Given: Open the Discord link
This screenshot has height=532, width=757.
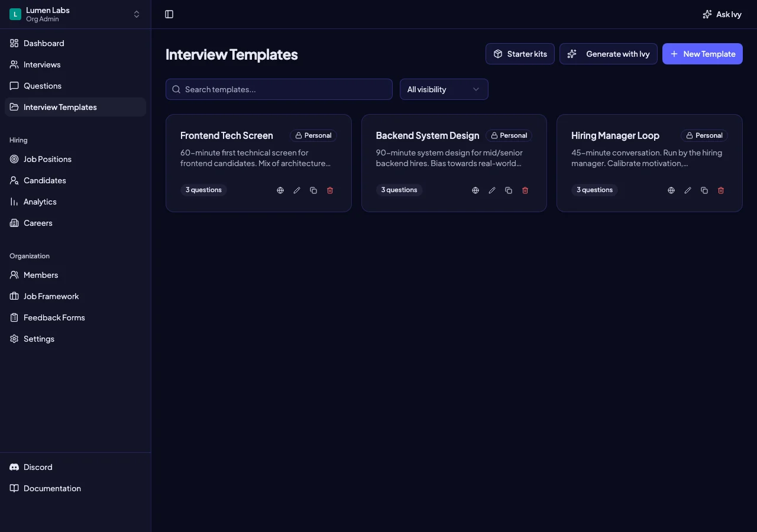Looking at the screenshot, I should [x=75, y=467].
